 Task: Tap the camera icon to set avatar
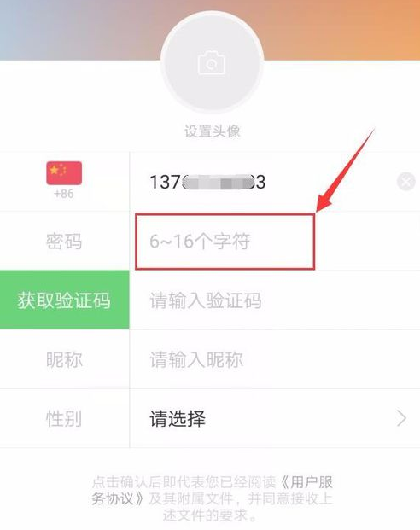(212, 62)
